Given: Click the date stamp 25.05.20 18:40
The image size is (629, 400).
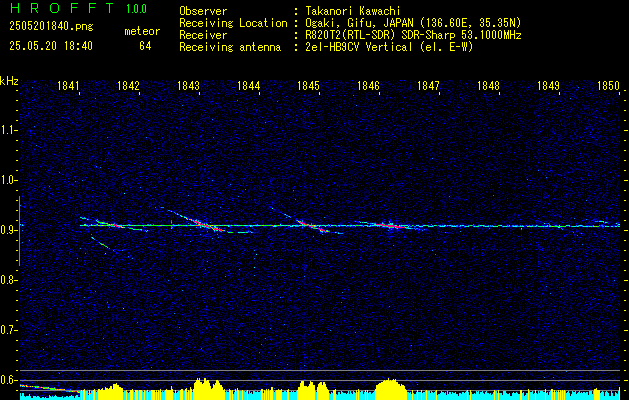Looking at the screenshot, I should (51, 46).
